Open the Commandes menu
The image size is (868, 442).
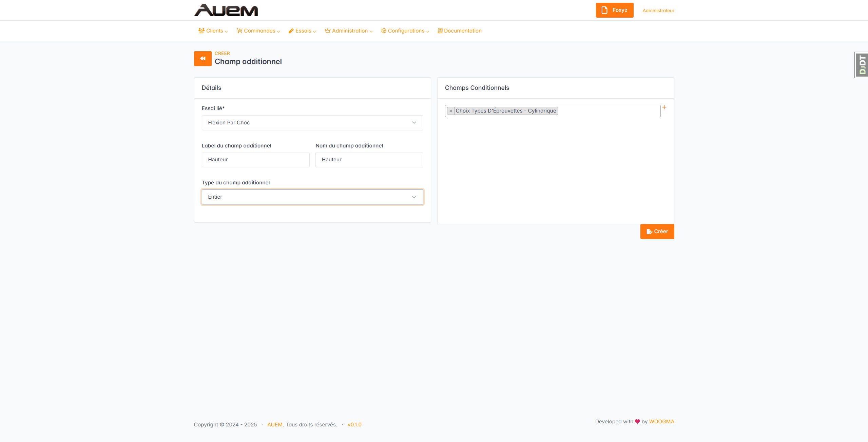point(258,31)
